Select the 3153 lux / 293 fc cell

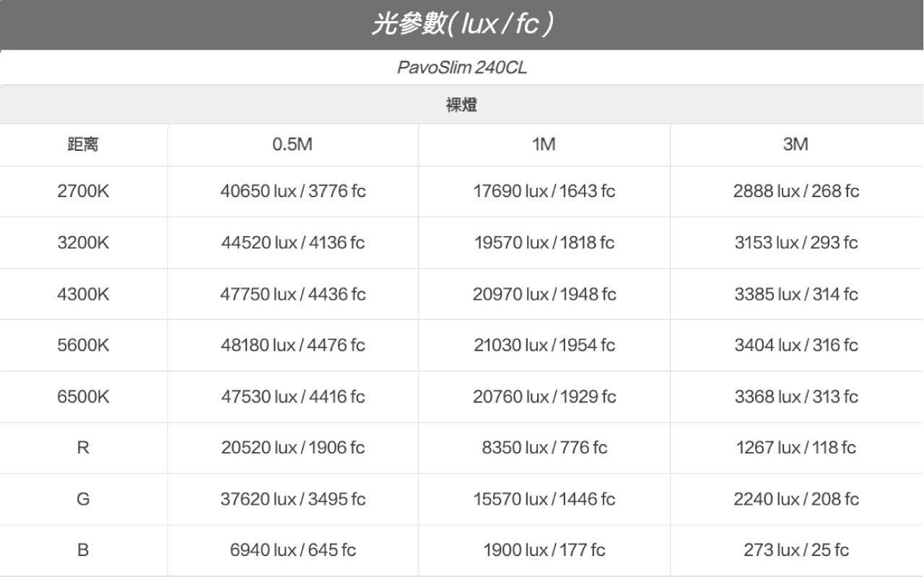(x=796, y=243)
